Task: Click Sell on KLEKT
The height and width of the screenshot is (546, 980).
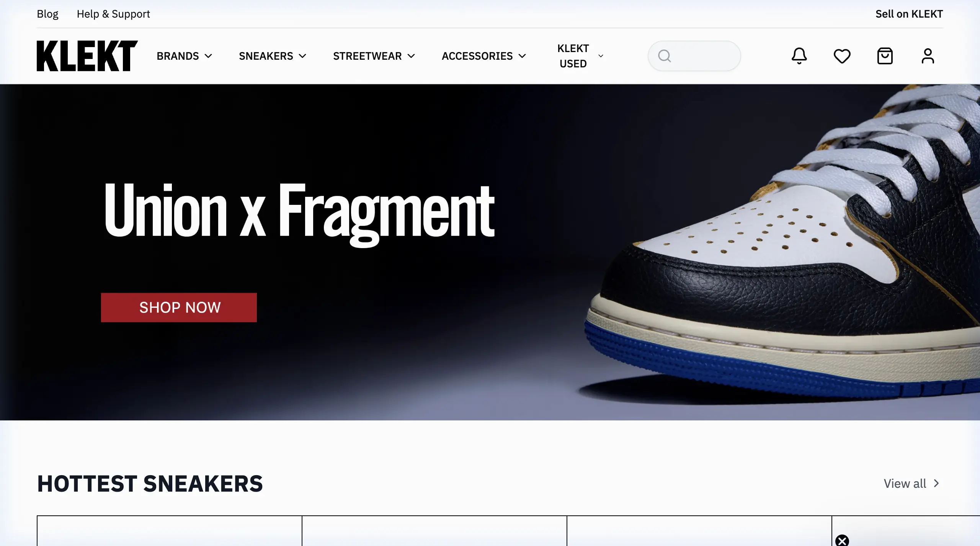Action: 909,14
